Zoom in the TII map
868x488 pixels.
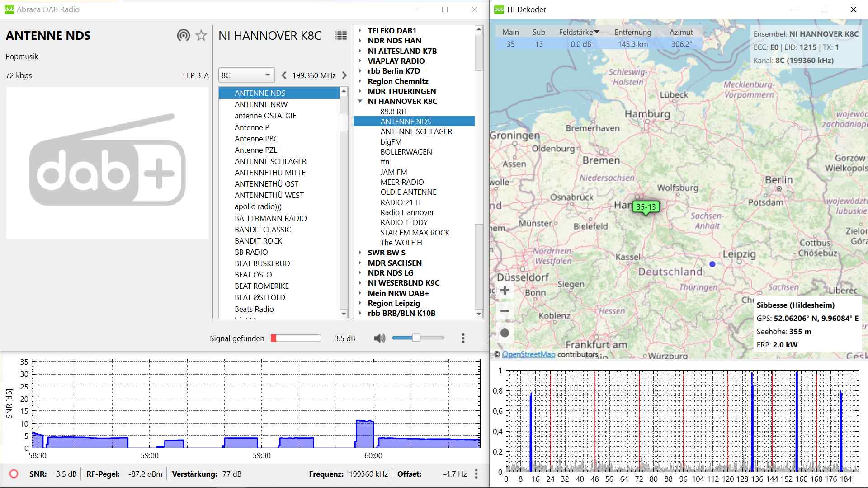(505, 290)
